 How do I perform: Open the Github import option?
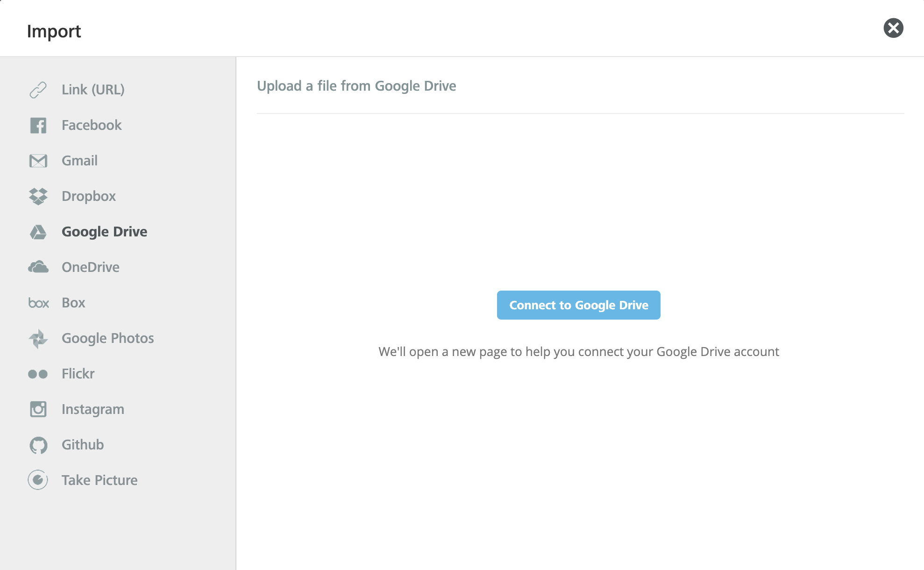[x=83, y=445]
